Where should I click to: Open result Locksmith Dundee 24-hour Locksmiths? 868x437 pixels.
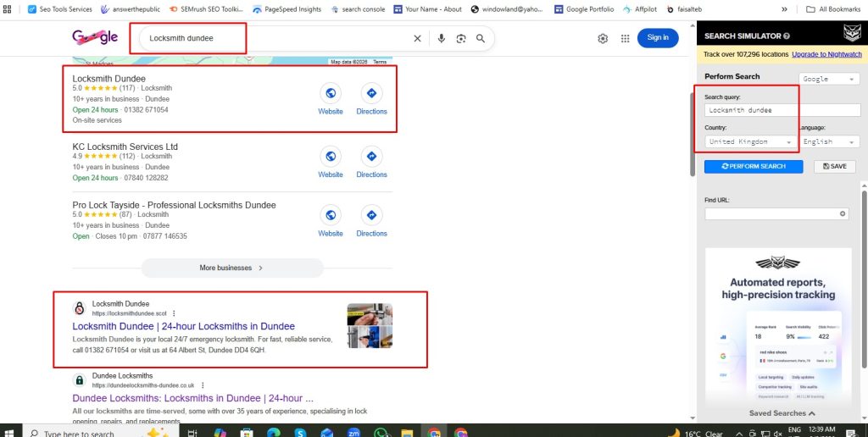(x=184, y=326)
